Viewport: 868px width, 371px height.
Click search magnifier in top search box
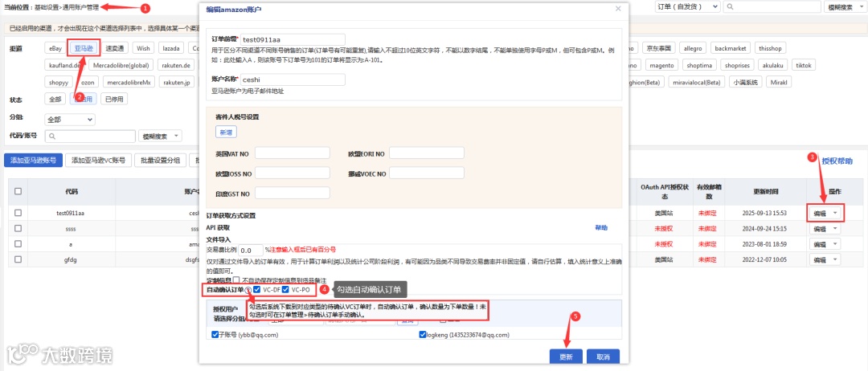(x=731, y=6)
